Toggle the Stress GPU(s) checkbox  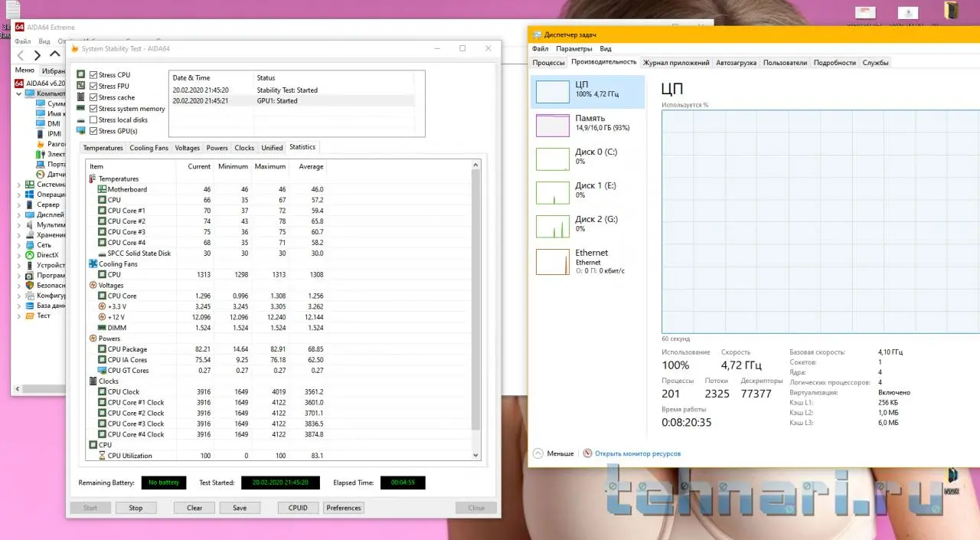click(x=93, y=131)
